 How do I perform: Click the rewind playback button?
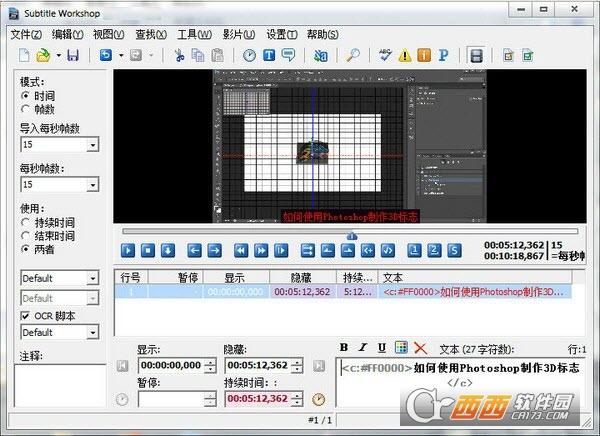pos(241,251)
